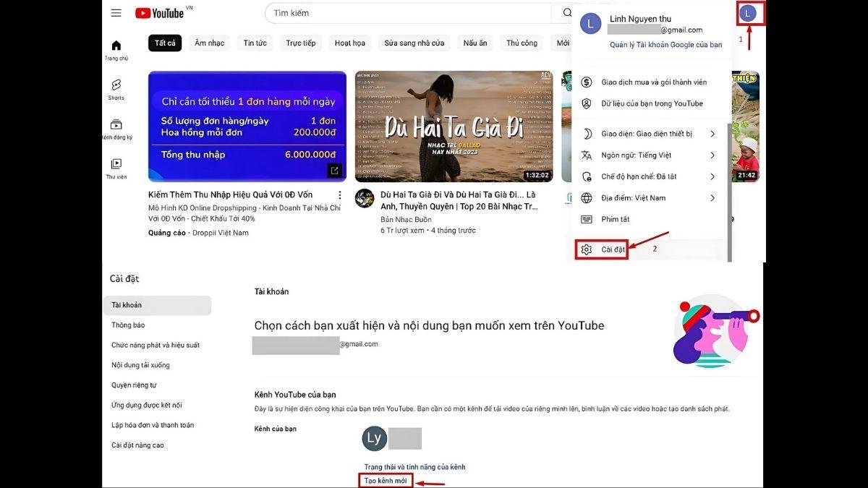Click Trạng thái và tính năng của kênh
Viewport: 868px width, 488px height.
[414, 467]
